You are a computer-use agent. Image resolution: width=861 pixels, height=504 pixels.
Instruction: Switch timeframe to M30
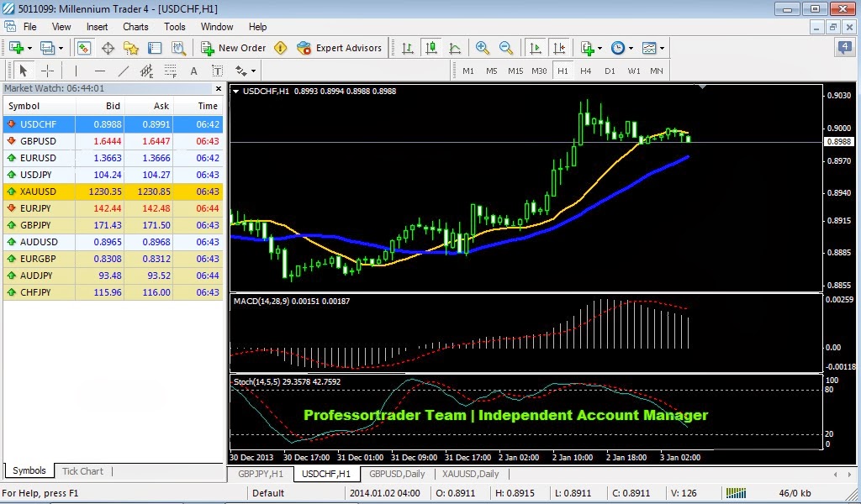click(x=539, y=71)
